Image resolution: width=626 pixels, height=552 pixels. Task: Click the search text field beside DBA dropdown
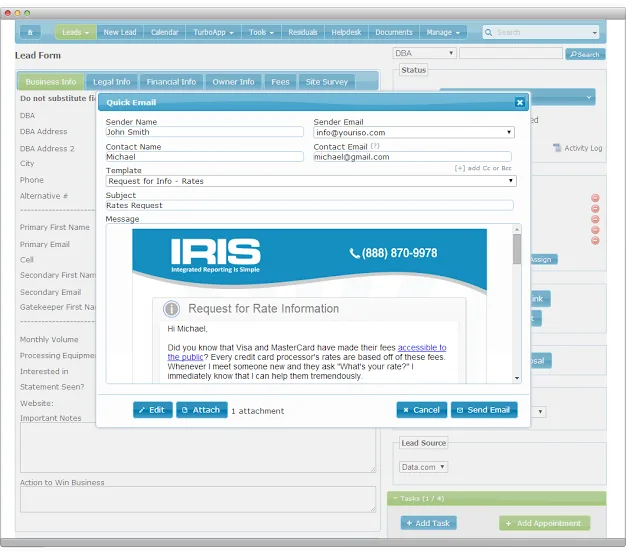tap(511, 53)
